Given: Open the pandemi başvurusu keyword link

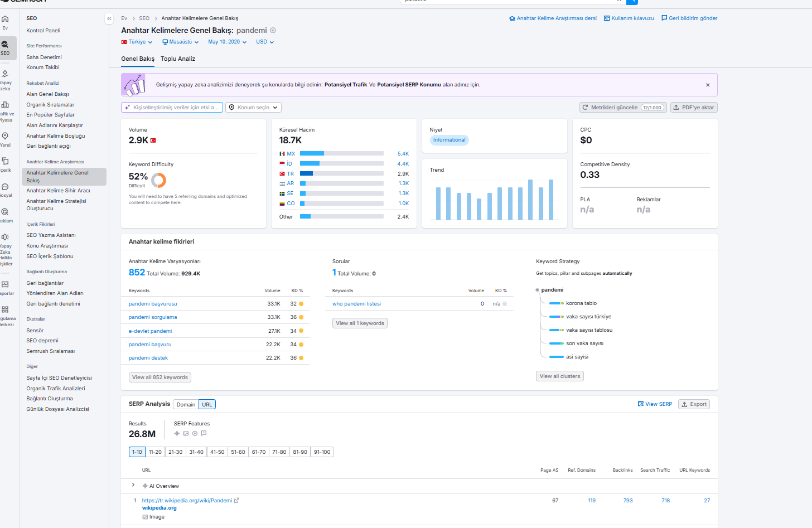Looking at the screenshot, I should pos(153,304).
